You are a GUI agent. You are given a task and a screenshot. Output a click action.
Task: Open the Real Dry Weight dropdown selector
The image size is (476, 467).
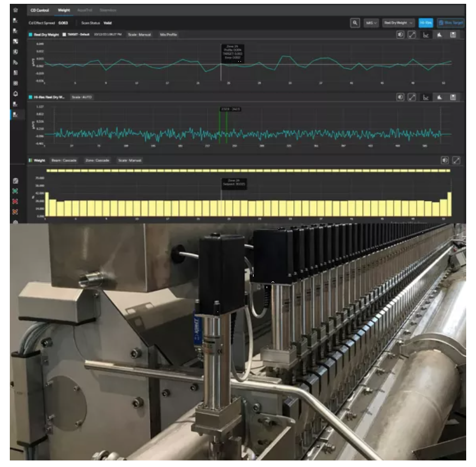(x=398, y=23)
